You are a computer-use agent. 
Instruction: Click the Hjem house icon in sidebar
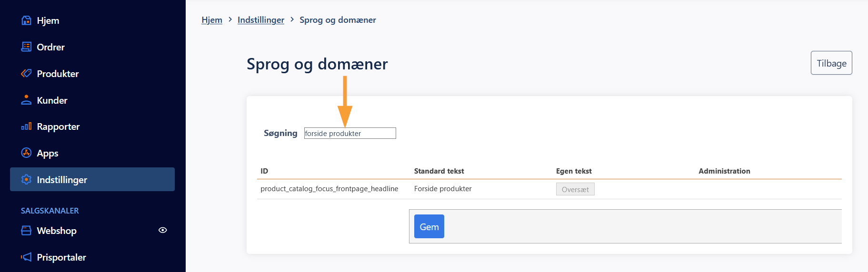26,20
